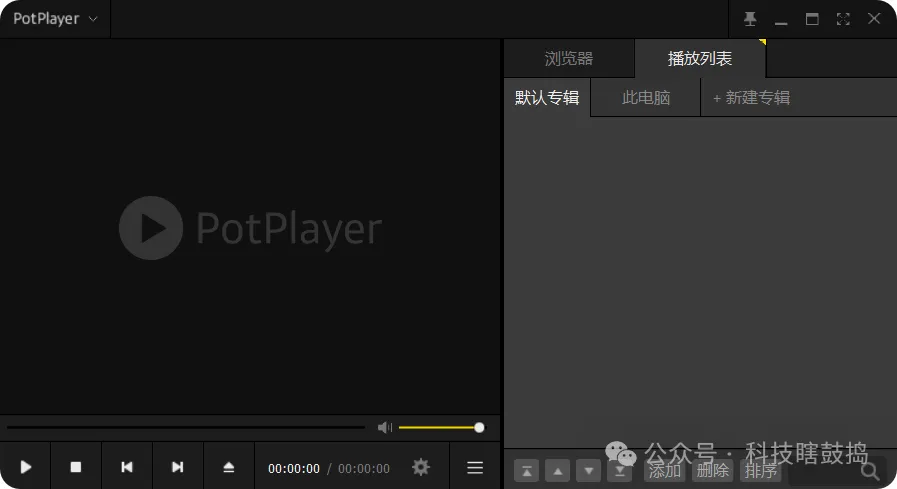
Task: Open a file using the eject icon
Action: (228, 467)
